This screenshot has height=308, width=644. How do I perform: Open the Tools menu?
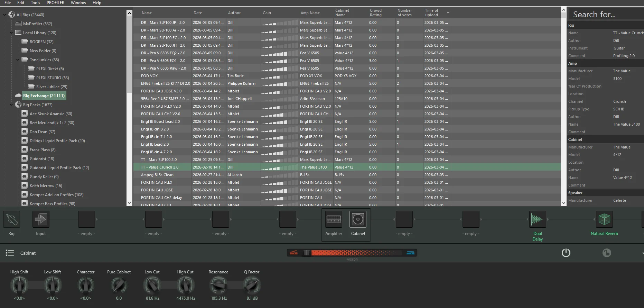(x=35, y=3)
